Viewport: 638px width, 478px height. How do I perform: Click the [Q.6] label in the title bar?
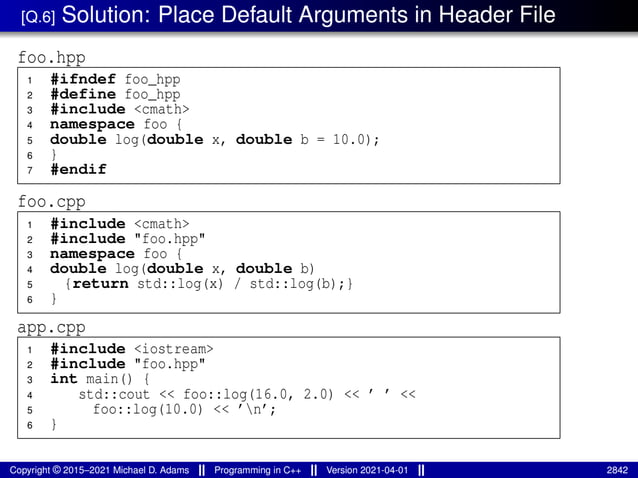coord(38,16)
